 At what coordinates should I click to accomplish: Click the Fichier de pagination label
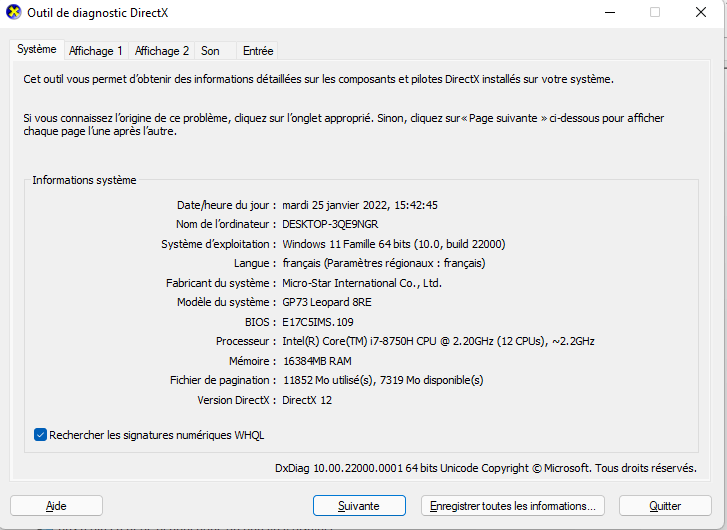click(223, 380)
